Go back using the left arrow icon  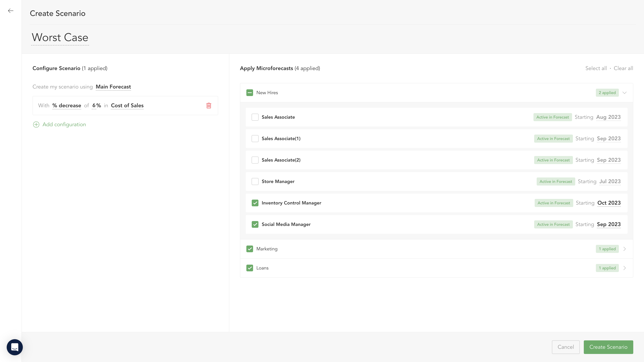11,11
